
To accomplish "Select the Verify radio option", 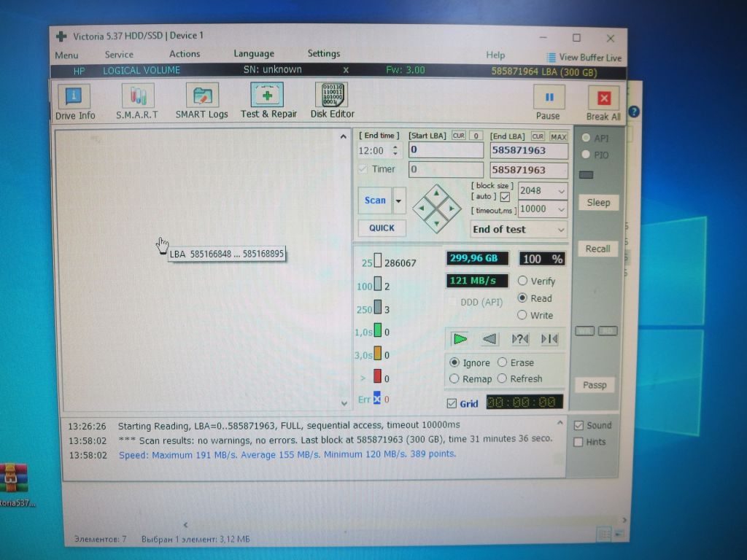I will coord(522,281).
